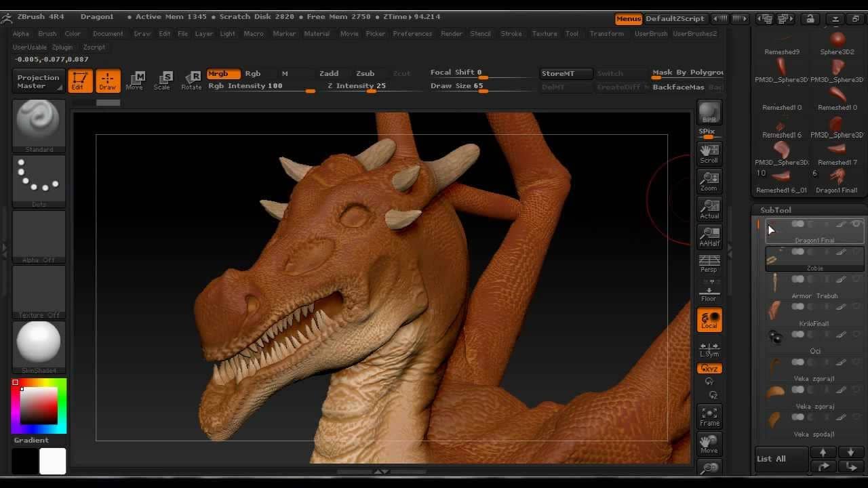Open the Dots stroke type picker

[39, 179]
